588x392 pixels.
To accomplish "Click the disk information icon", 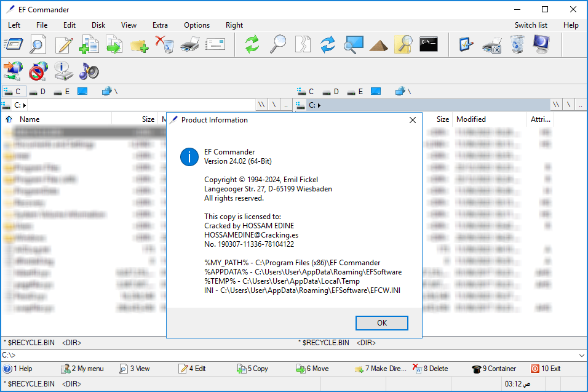I will click(63, 71).
